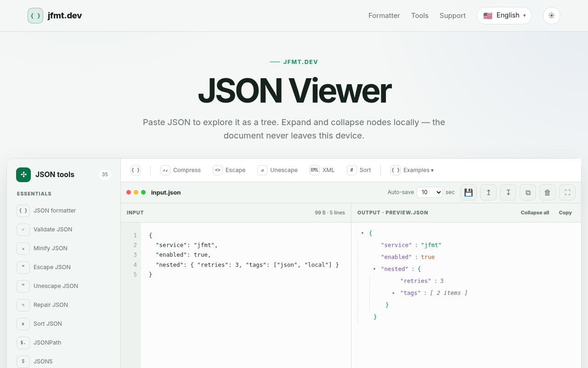Open Repair JSON in the sidebar
This screenshot has height=368, width=588.
63,305
